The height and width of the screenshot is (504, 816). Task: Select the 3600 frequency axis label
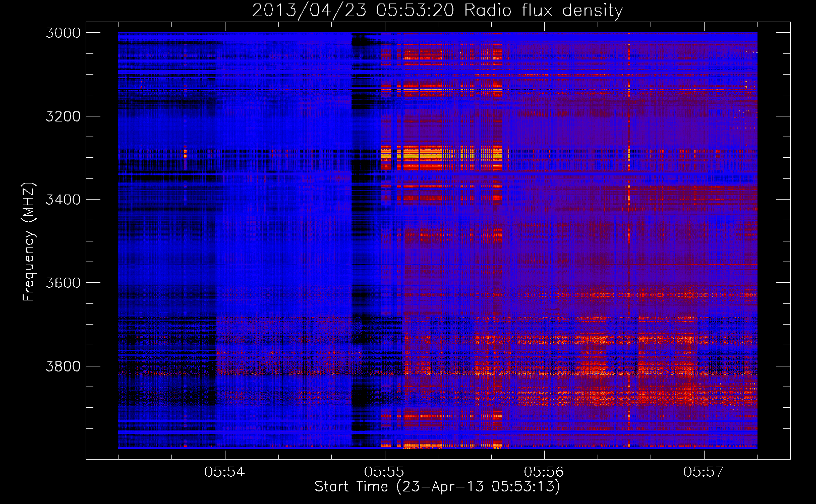coord(63,283)
